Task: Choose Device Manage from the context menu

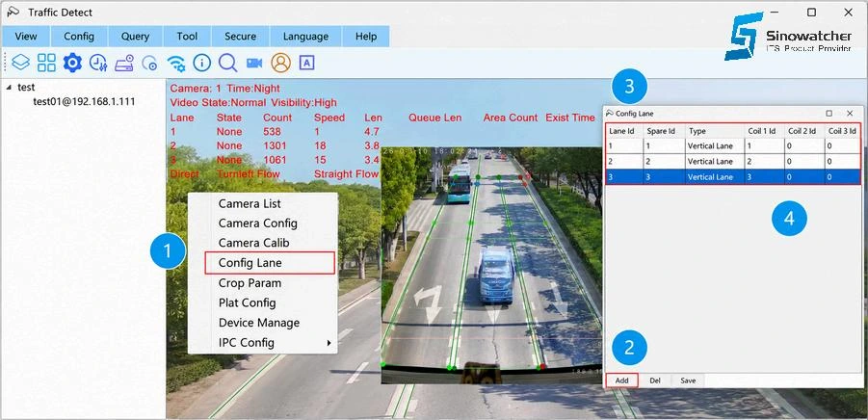Action: tap(263, 323)
